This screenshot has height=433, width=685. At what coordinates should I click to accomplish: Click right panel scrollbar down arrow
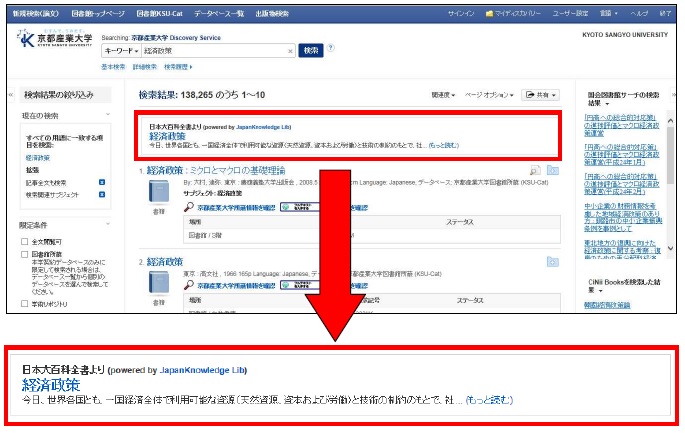click(x=670, y=248)
